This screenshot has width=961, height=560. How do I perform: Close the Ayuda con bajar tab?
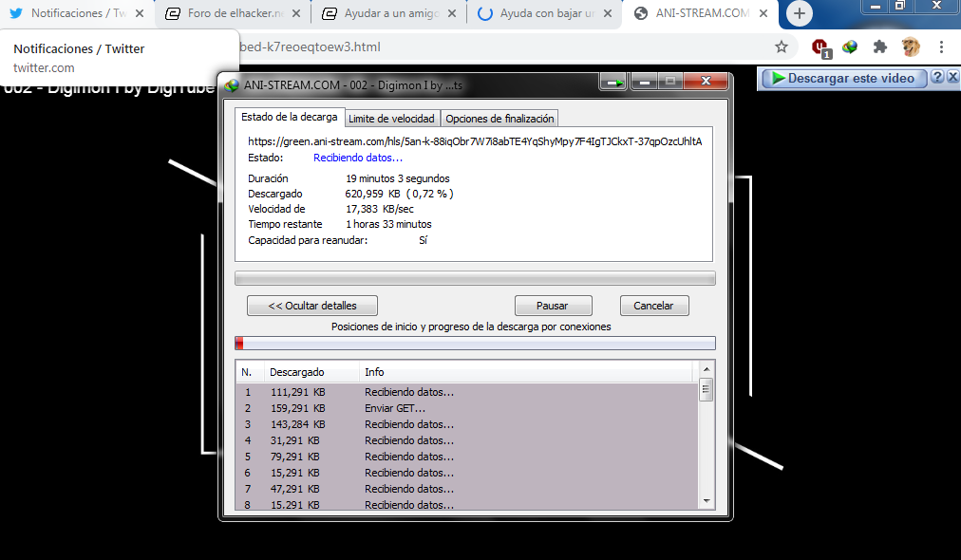(608, 13)
